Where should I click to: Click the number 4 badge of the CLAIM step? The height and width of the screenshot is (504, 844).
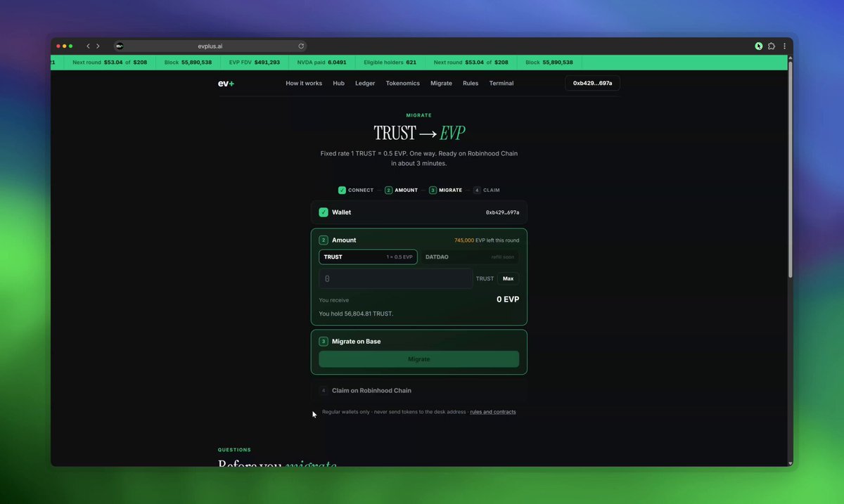coord(477,190)
